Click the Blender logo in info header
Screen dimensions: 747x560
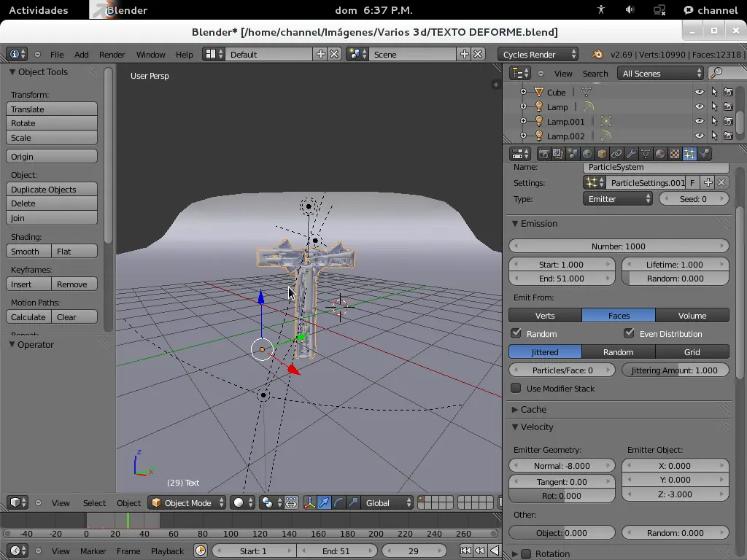597,54
